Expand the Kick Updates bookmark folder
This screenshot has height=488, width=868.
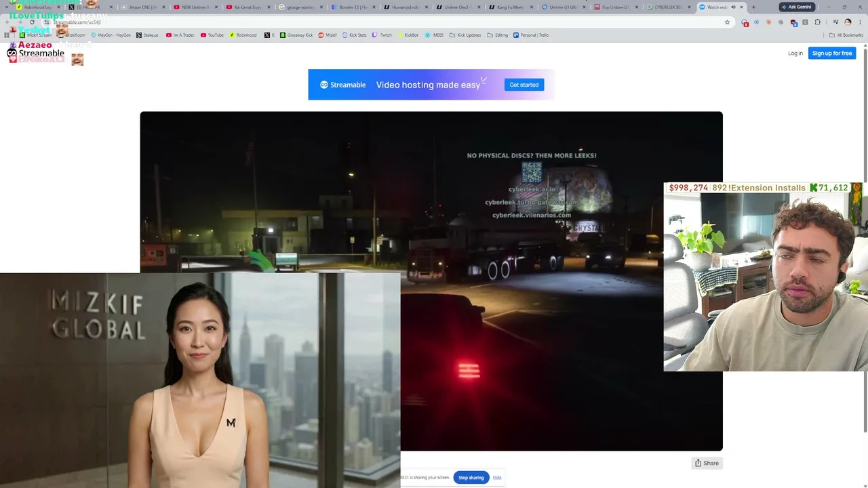[x=465, y=35]
